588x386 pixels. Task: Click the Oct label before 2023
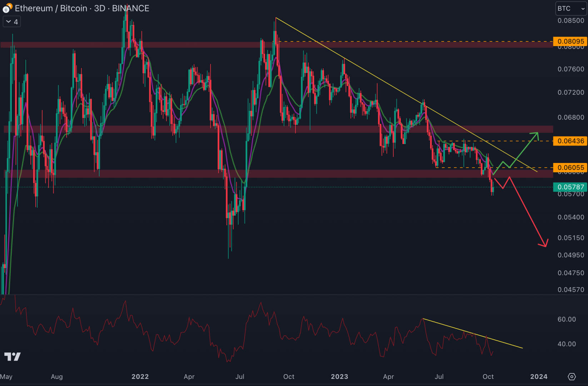coord(289,377)
